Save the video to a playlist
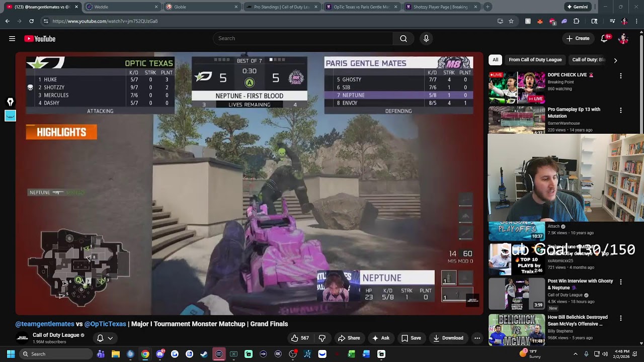Image resolution: width=644 pixels, height=362 pixels. [411, 338]
